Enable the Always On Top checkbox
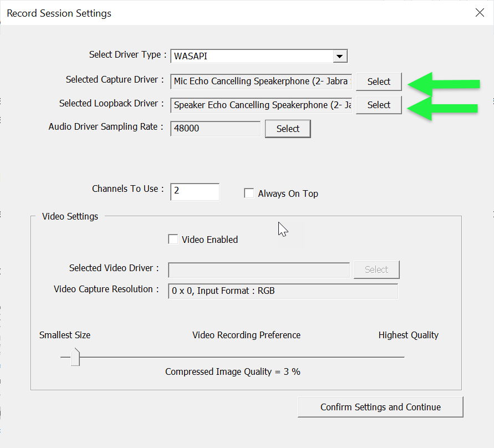494x448 pixels. [249, 193]
